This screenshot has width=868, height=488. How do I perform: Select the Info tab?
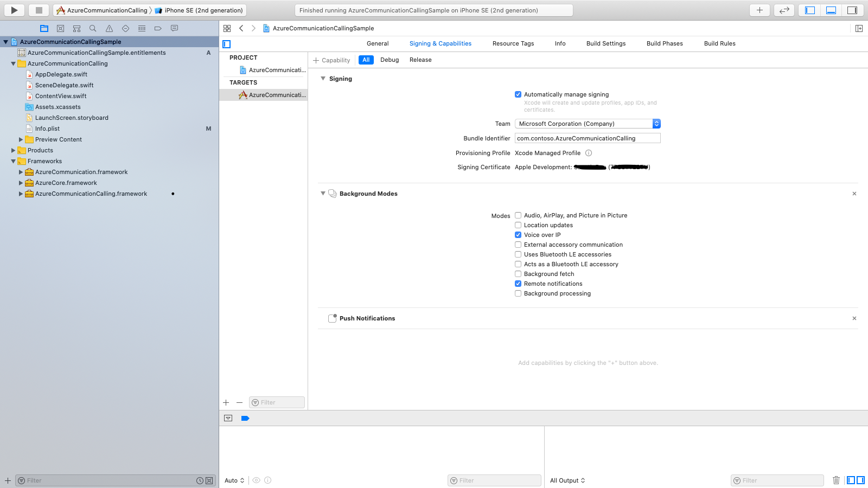pyautogui.click(x=560, y=43)
